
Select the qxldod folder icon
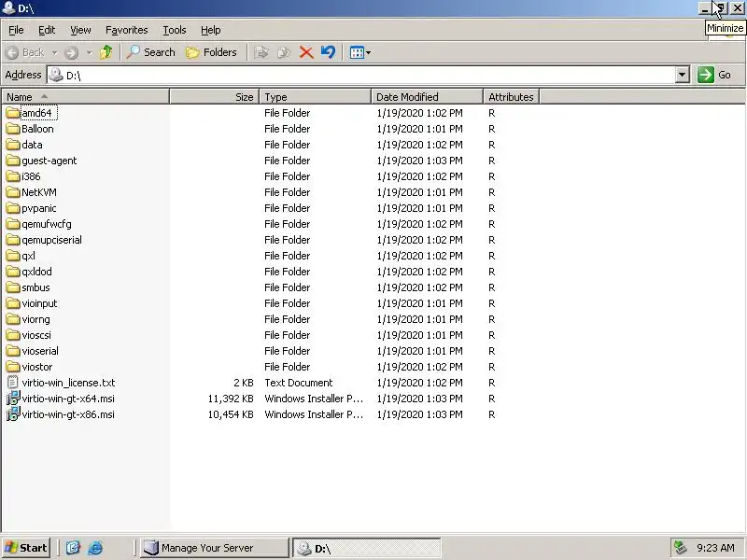(13, 272)
